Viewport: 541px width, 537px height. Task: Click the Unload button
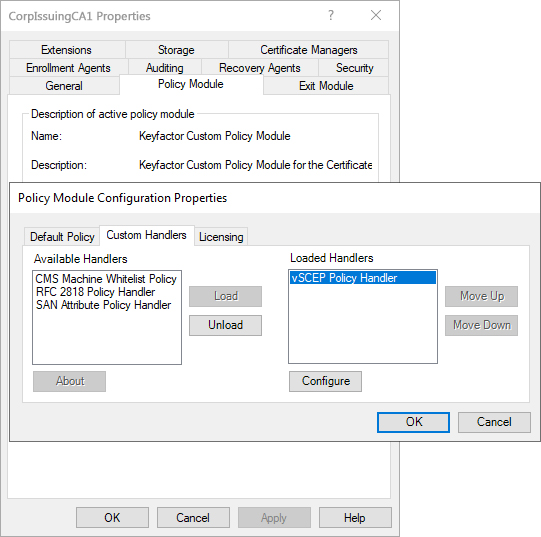click(225, 325)
